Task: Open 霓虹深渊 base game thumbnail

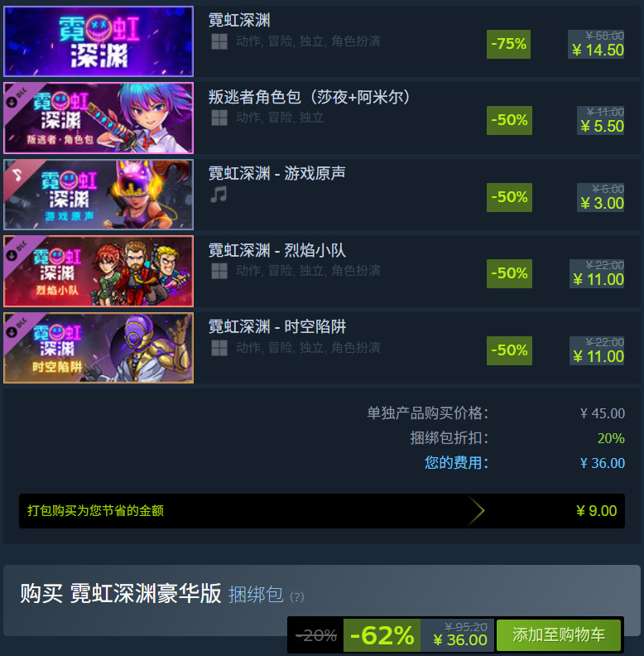Action: (x=99, y=41)
